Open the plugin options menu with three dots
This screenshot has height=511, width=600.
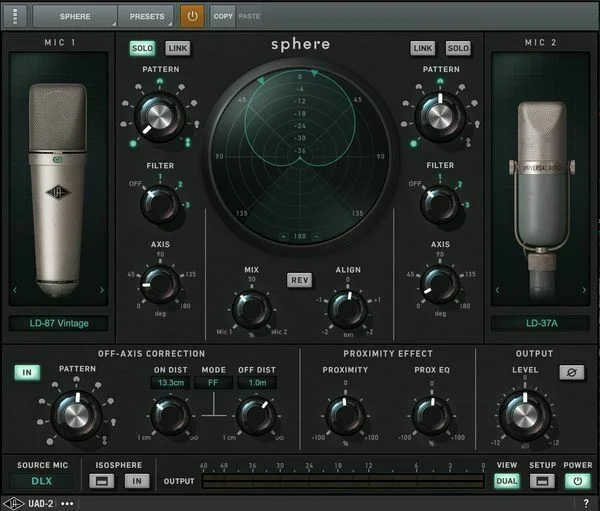tap(15, 16)
